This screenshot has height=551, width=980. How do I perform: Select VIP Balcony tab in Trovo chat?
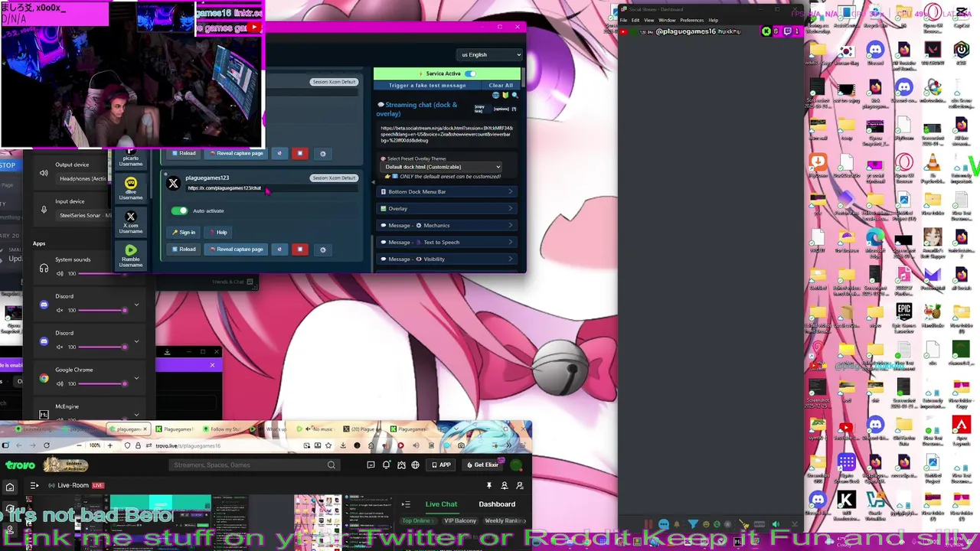pos(459,520)
